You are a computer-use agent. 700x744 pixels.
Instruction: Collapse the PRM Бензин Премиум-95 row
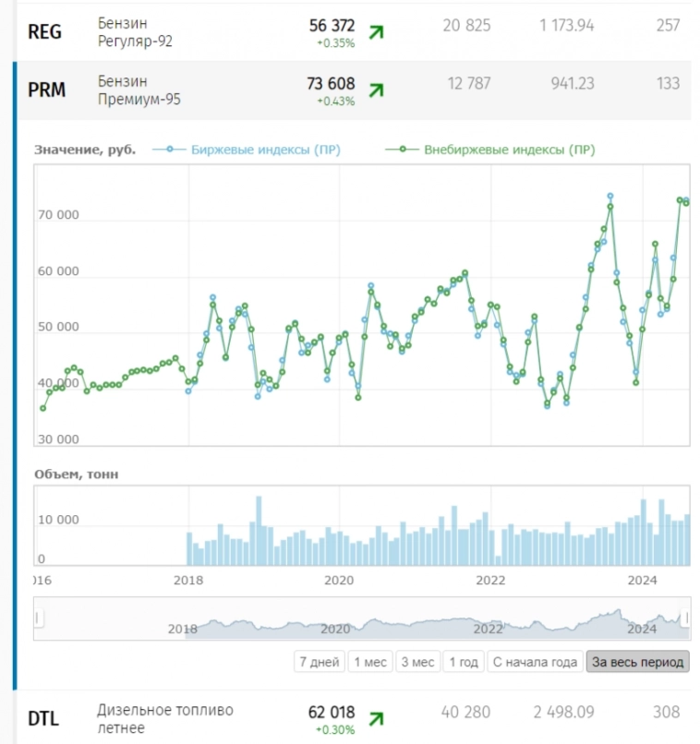(139, 90)
